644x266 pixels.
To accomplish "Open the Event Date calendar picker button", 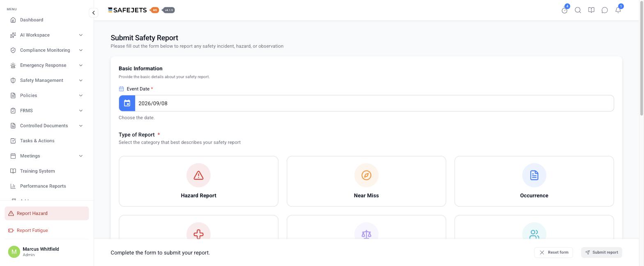I will tap(127, 103).
